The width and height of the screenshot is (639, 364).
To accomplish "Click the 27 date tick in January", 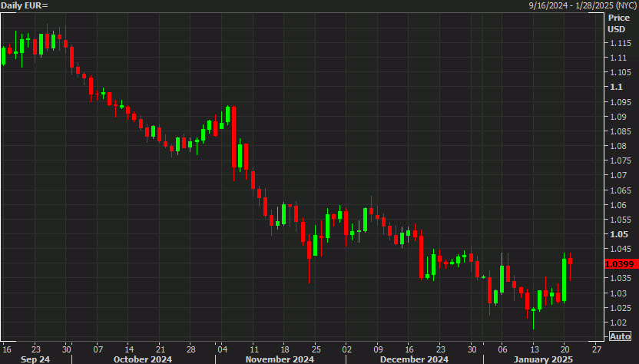I will [x=597, y=349].
